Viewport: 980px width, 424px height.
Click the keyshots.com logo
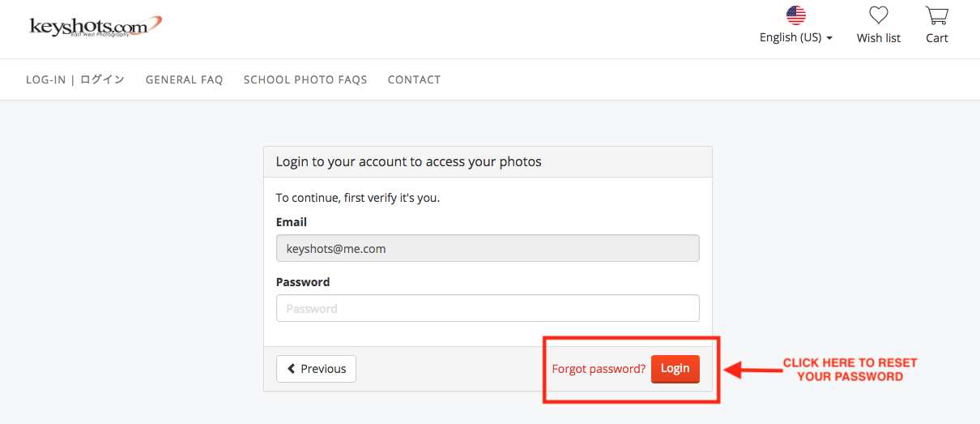point(96,26)
